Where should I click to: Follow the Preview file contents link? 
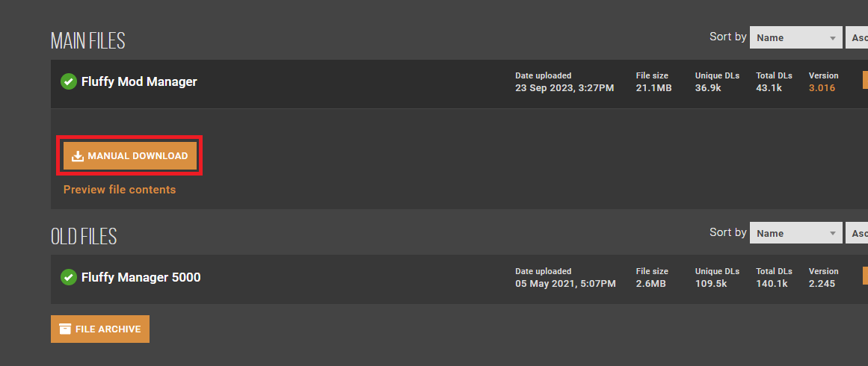[120, 190]
